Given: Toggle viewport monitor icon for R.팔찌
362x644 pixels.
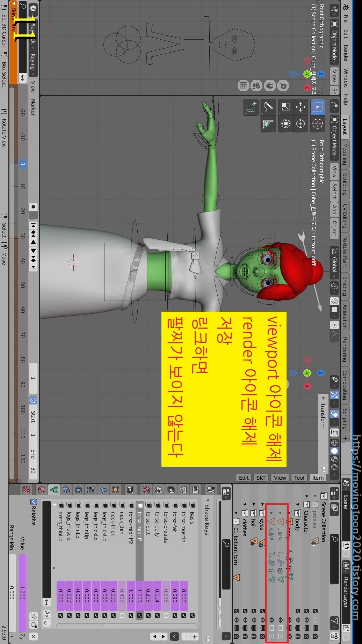Looking at the screenshot, I should tap(272, 628).
